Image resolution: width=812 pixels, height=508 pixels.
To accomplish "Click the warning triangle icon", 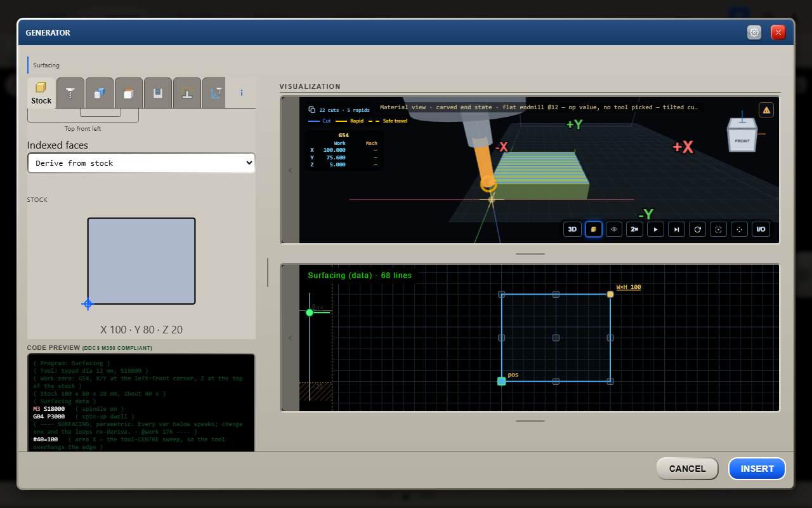I will pos(766,110).
